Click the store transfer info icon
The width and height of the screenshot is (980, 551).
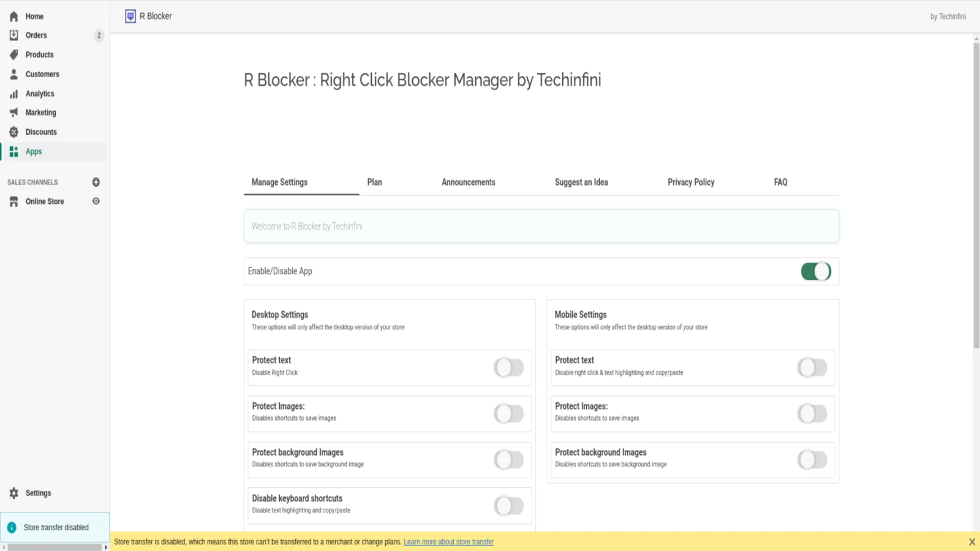(x=12, y=527)
